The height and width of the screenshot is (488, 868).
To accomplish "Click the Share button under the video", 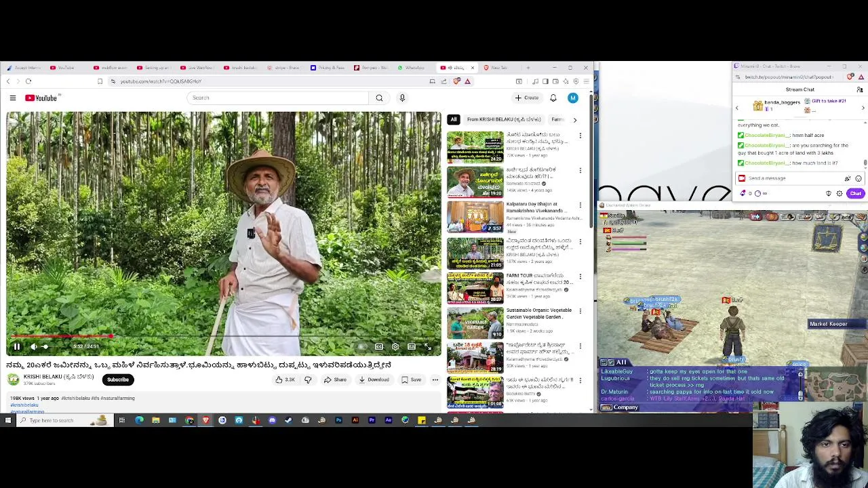I will pos(335,380).
